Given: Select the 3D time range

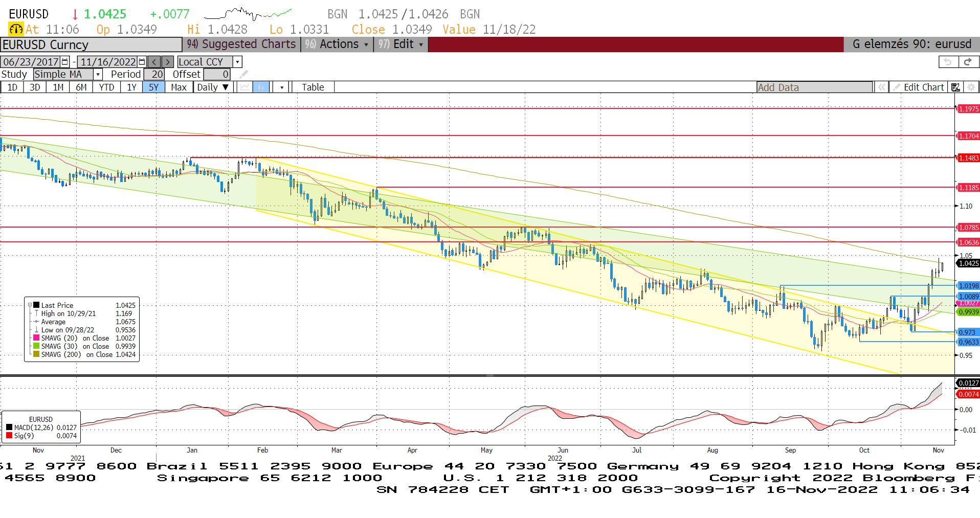Looking at the screenshot, I should coord(35,87).
